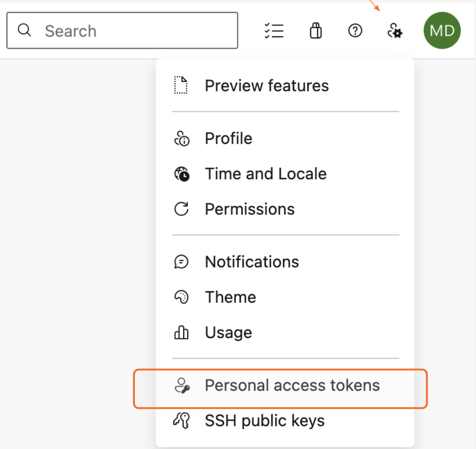Open the Profile menu entry
476x449 pixels.
[229, 138]
